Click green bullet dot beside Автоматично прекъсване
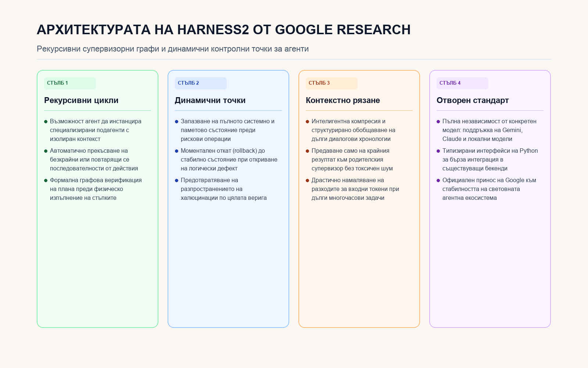 (46, 151)
